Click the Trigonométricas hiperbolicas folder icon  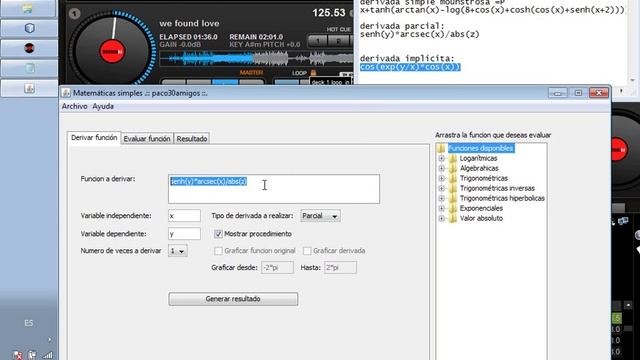click(453, 198)
